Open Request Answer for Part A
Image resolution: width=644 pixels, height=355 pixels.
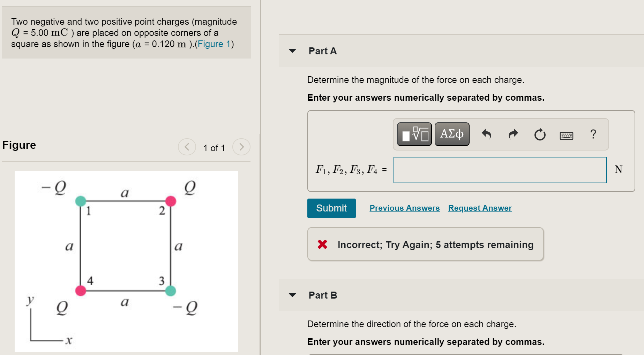click(480, 208)
